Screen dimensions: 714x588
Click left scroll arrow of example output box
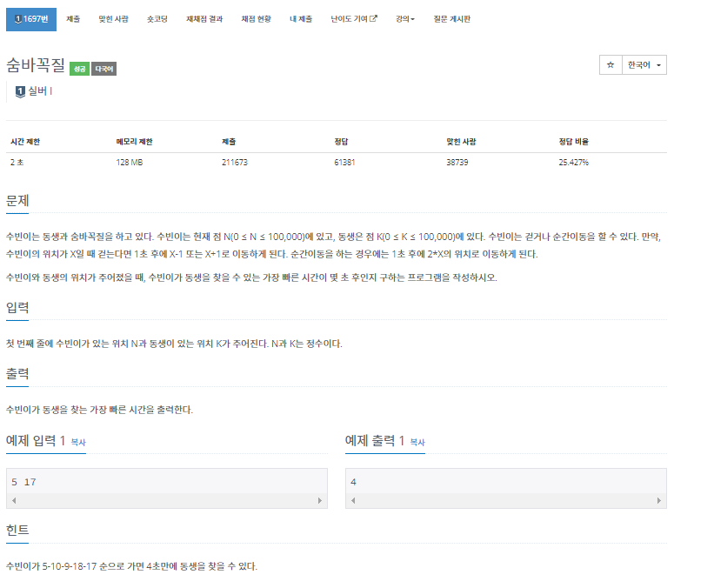pyautogui.click(x=353, y=500)
